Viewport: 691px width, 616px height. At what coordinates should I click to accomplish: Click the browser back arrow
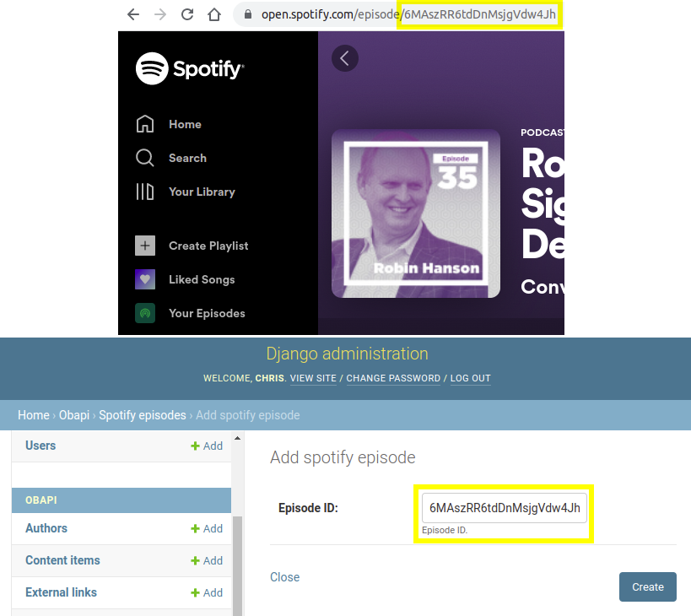[x=133, y=14]
